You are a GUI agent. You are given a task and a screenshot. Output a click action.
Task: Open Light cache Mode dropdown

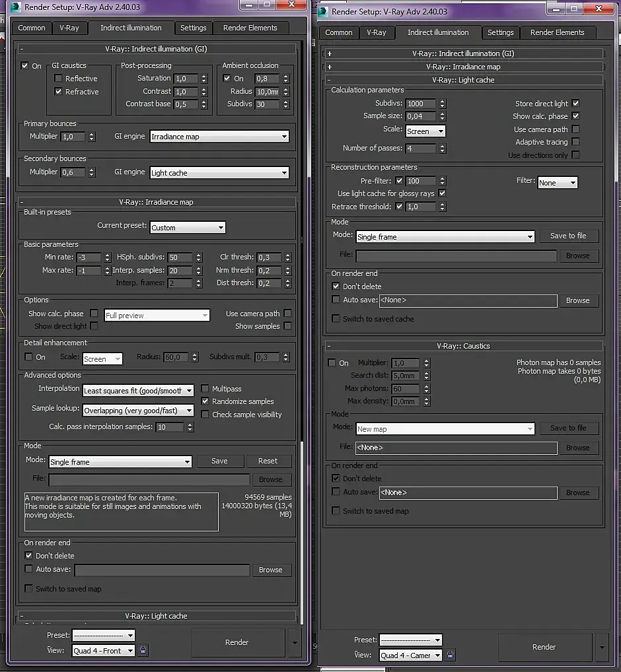[445, 237]
